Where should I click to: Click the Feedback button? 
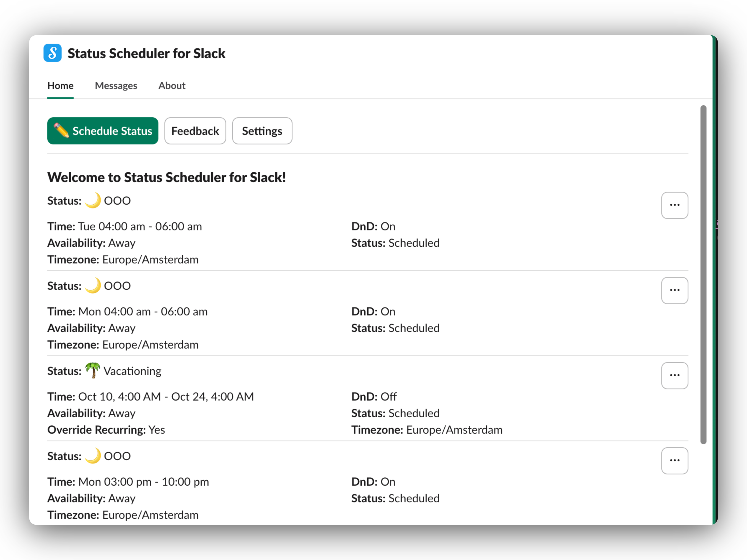click(x=195, y=131)
